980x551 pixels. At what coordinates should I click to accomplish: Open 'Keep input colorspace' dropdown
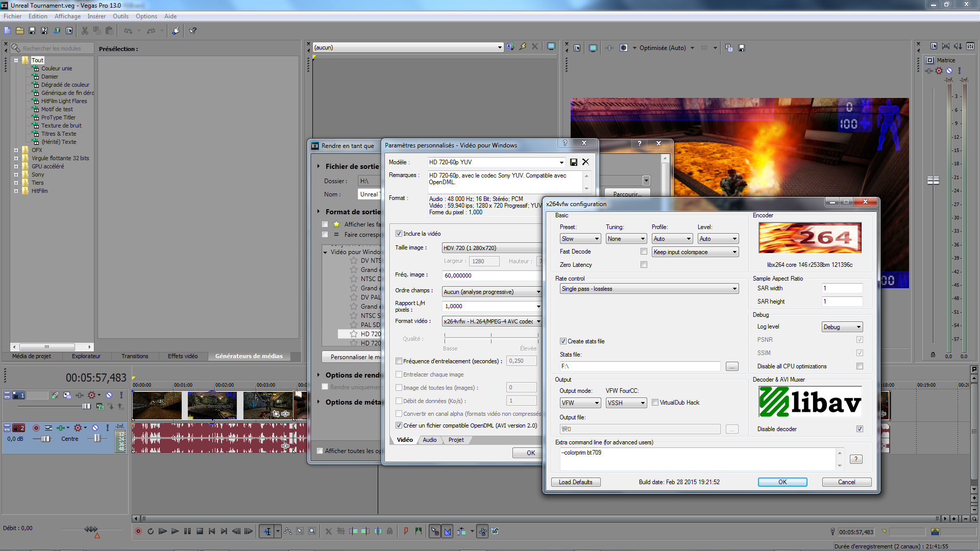695,252
